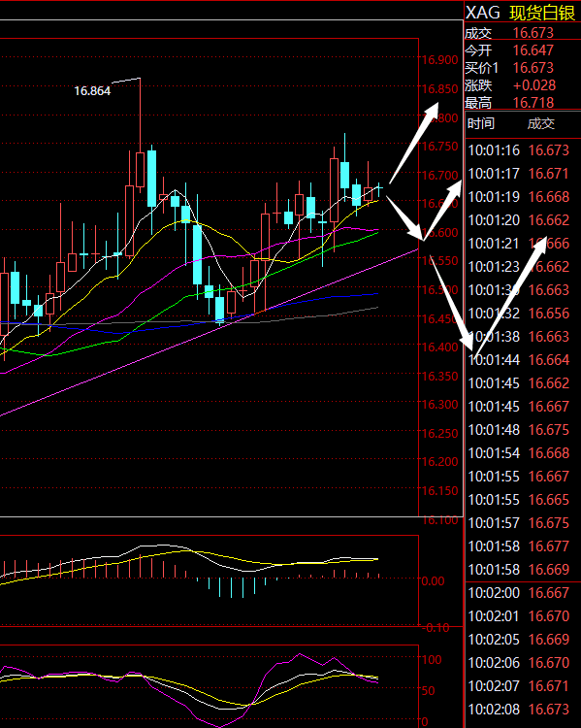This screenshot has height=728, width=581.
Task: Click the 10:01:55 row priced 16.665
Action: pyautogui.click(x=523, y=500)
